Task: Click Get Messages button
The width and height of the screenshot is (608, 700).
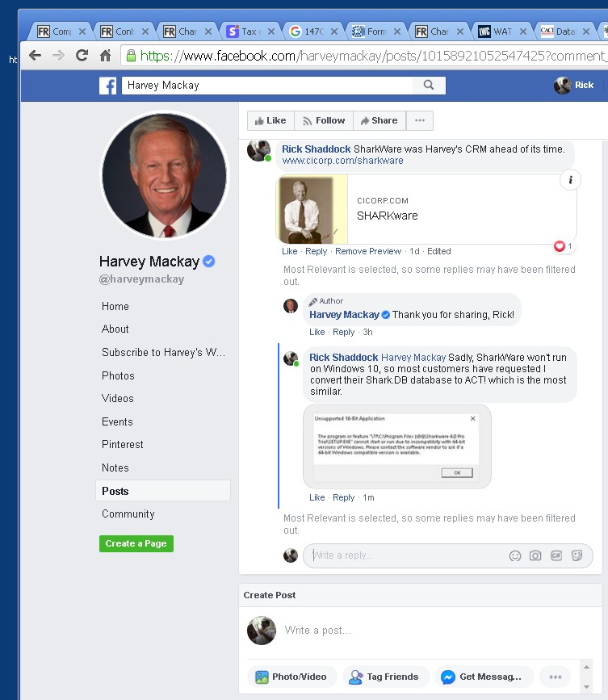Action: 484,677
